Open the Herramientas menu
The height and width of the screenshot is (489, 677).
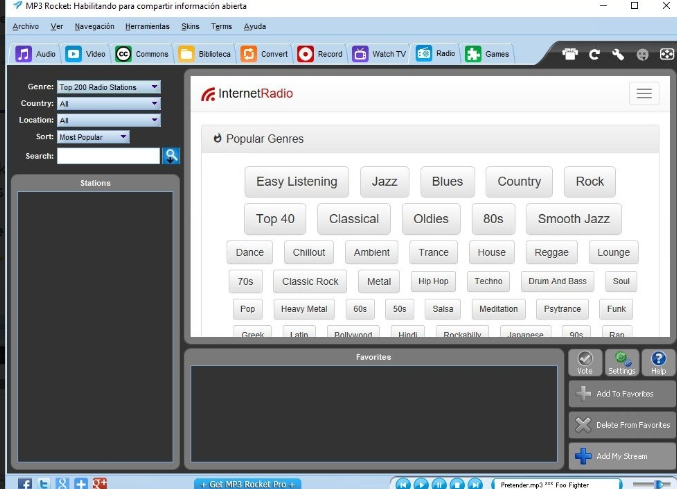coord(147,26)
